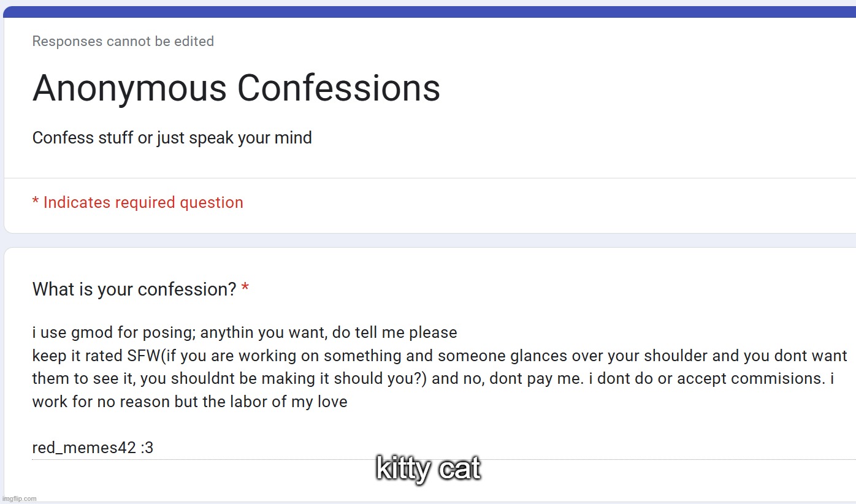Click the 'Responses cannot be edited' notice
The width and height of the screenshot is (856, 504).
[x=123, y=42]
